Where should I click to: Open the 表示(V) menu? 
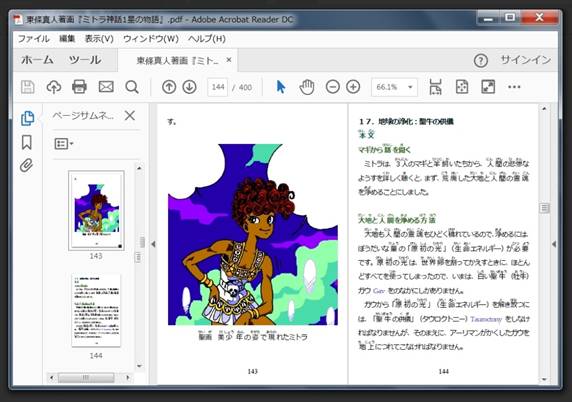99,39
